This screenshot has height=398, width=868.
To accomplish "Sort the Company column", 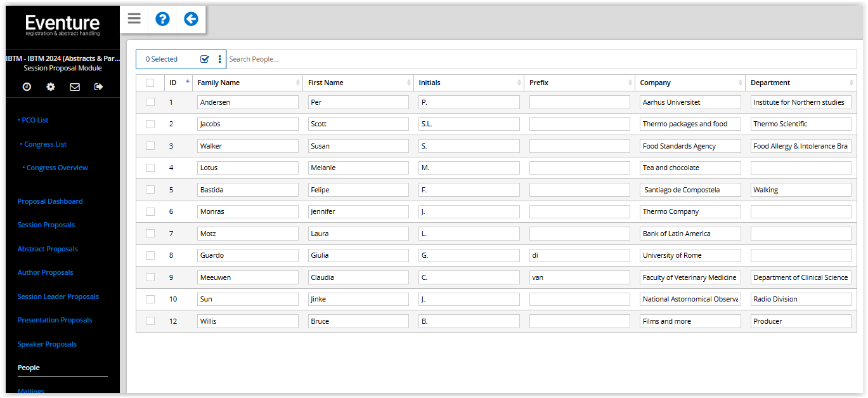I will tap(741, 83).
